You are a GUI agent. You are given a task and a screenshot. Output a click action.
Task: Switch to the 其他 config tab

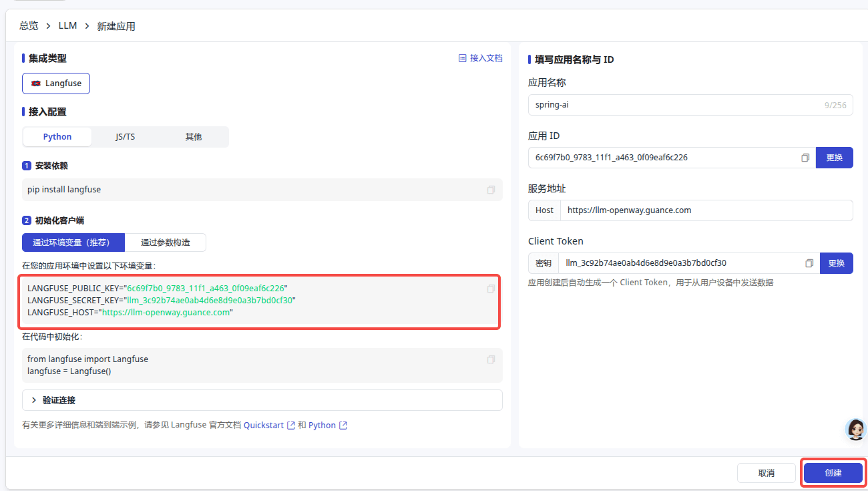194,137
